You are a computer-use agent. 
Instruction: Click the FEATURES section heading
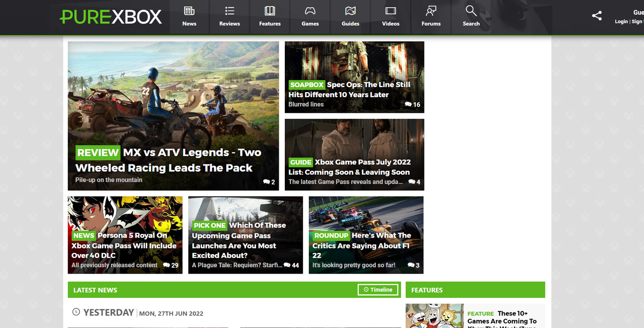427,290
